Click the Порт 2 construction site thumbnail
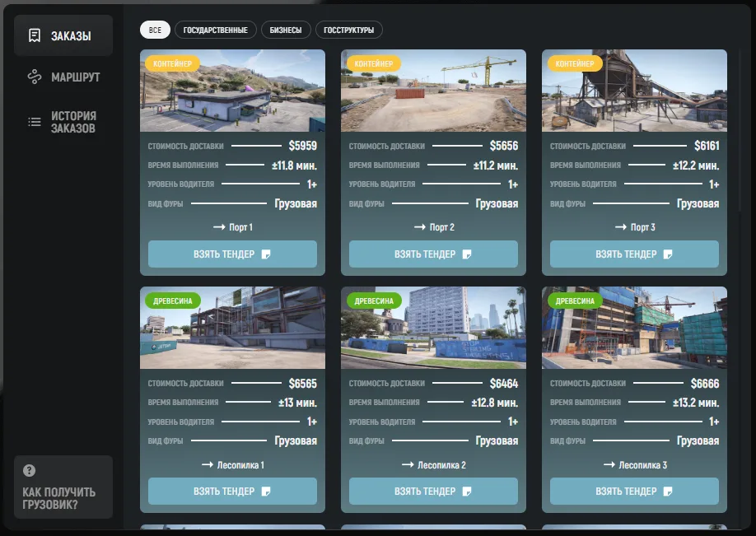Screen dimensions: 756x536 click(x=433, y=91)
